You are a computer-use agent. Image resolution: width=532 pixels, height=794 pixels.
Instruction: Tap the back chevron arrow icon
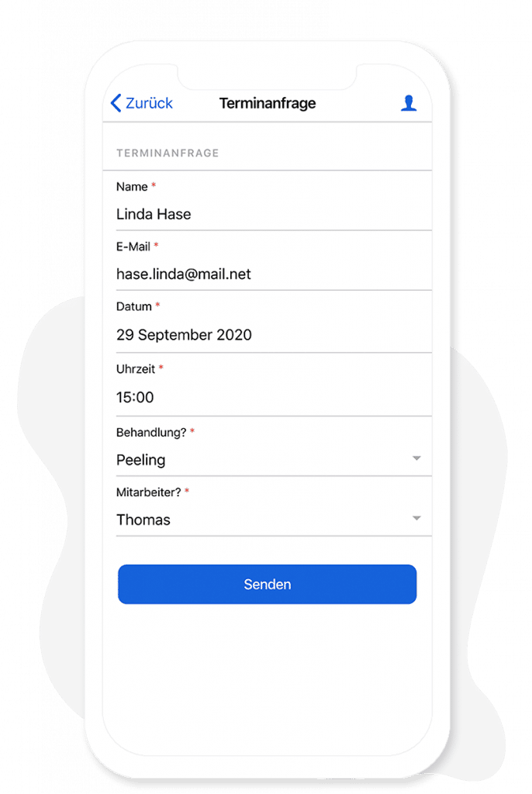(x=116, y=103)
